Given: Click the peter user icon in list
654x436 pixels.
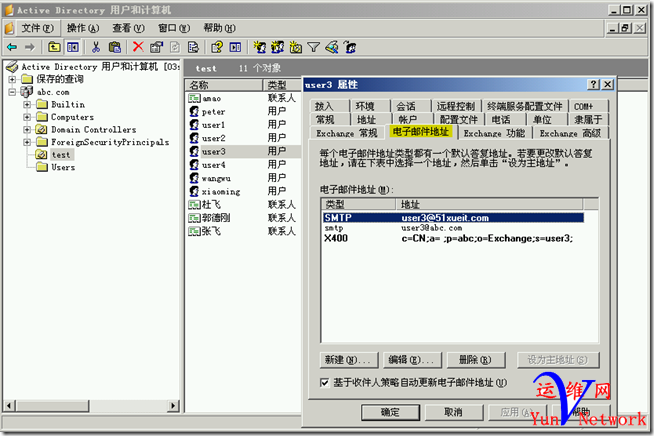Looking at the screenshot, I should (194, 111).
